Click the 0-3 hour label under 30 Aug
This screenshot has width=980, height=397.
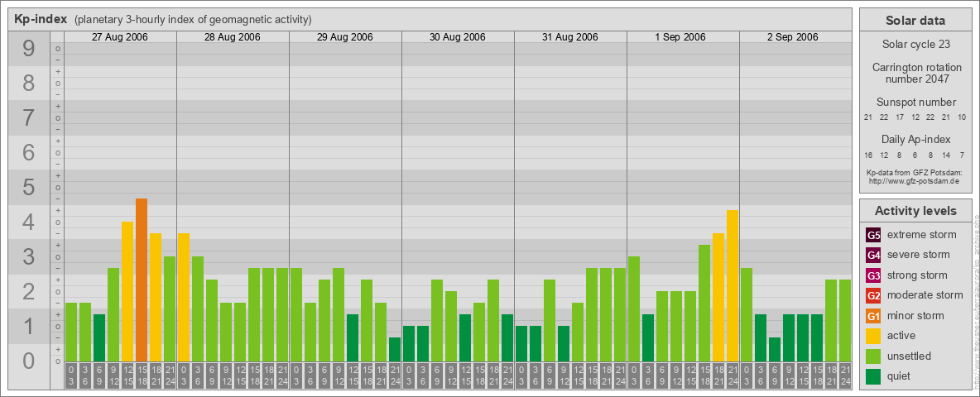click(409, 375)
